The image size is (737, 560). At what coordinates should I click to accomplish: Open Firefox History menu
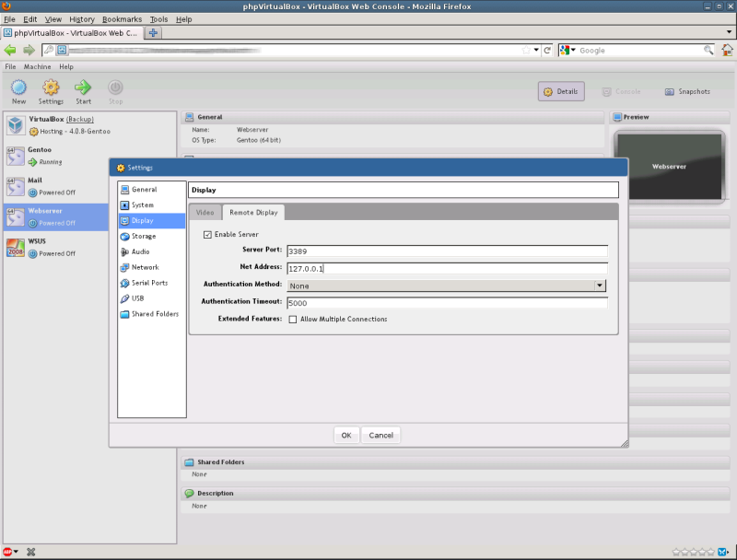(x=82, y=19)
